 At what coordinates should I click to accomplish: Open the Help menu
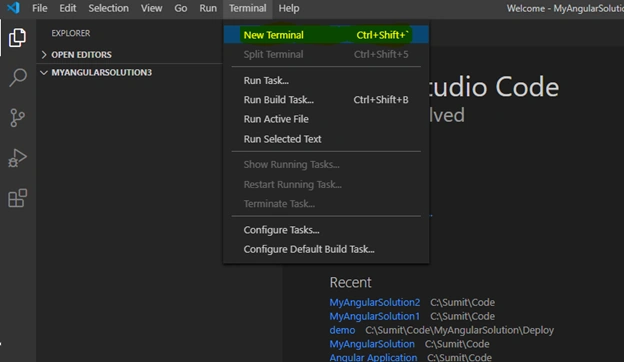289,8
